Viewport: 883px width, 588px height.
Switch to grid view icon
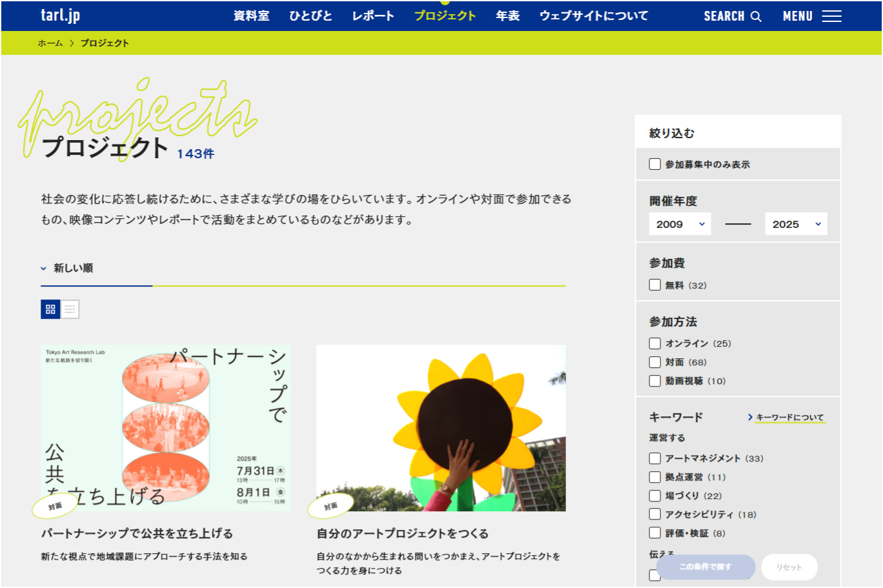(50, 309)
